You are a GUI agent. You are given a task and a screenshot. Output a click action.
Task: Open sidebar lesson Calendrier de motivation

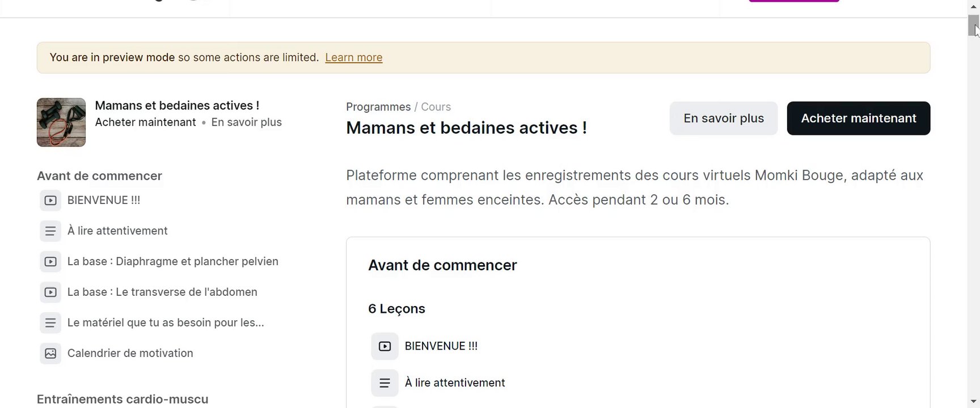pyautogui.click(x=130, y=354)
